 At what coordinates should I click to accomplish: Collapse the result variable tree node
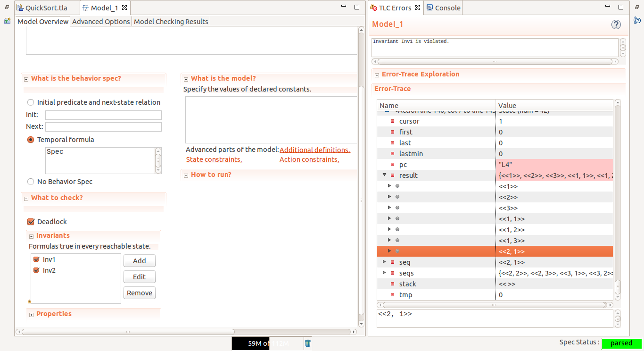point(385,175)
